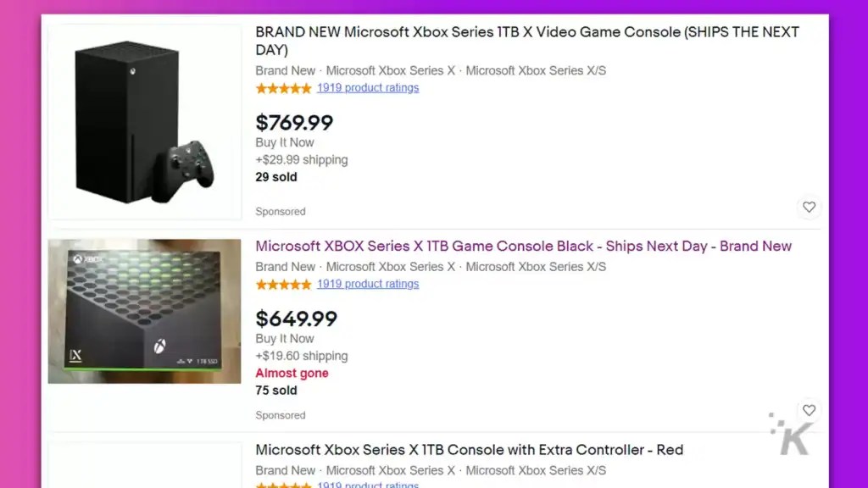Open the boxed Xbox Series X thumbnail image
868x488 pixels.
click(x=144, y=310)
